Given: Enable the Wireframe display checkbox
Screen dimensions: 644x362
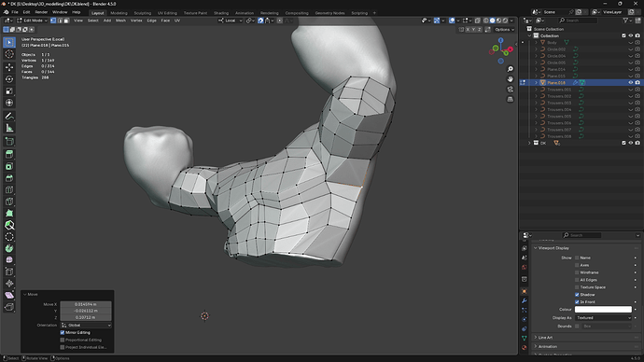Looking at the screenshot, I should pyautogui.click(x=577, y=272).
